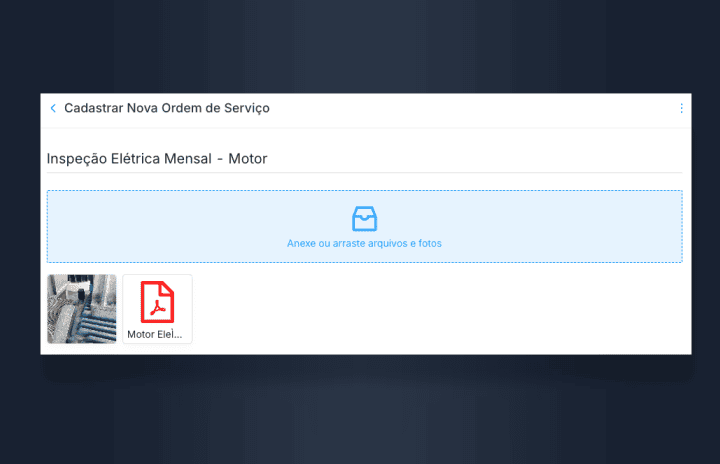Click 'Elétrica Mensal' in the order name
The height and width of the screenshot is (464, 720).
[x=161, y=159]
